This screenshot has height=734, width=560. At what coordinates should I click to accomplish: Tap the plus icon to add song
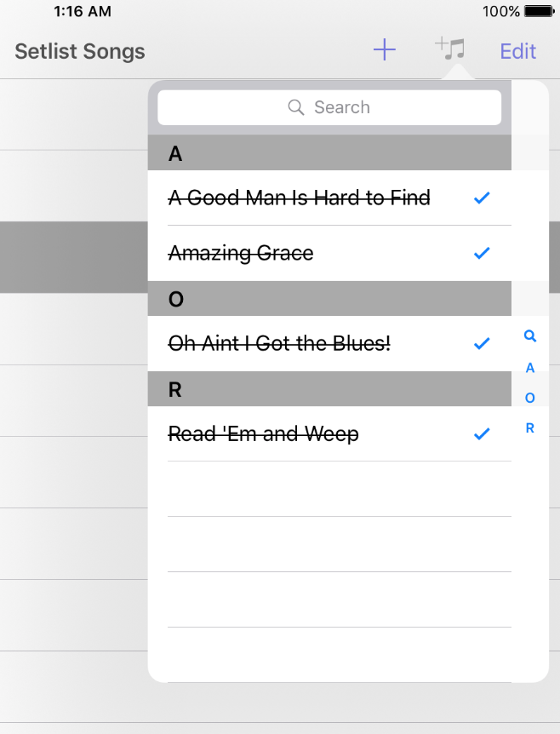(385, 50)
